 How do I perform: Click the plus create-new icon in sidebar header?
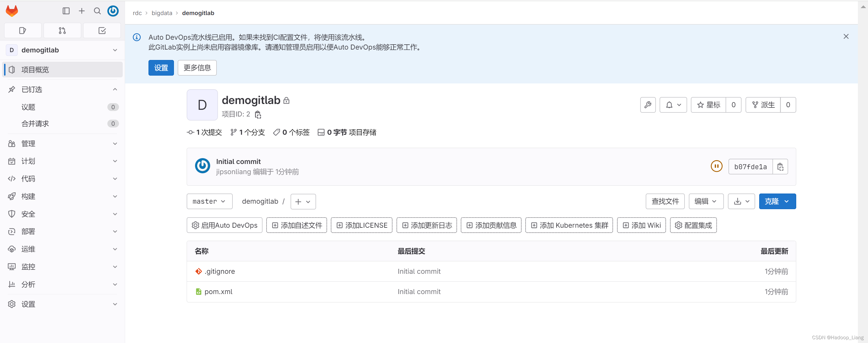[82, 11]
